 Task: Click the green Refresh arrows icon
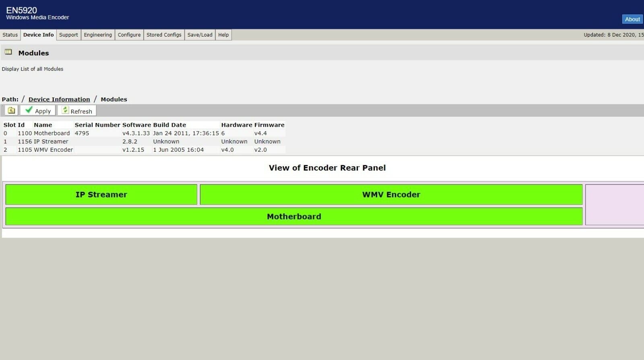point(65,110)
